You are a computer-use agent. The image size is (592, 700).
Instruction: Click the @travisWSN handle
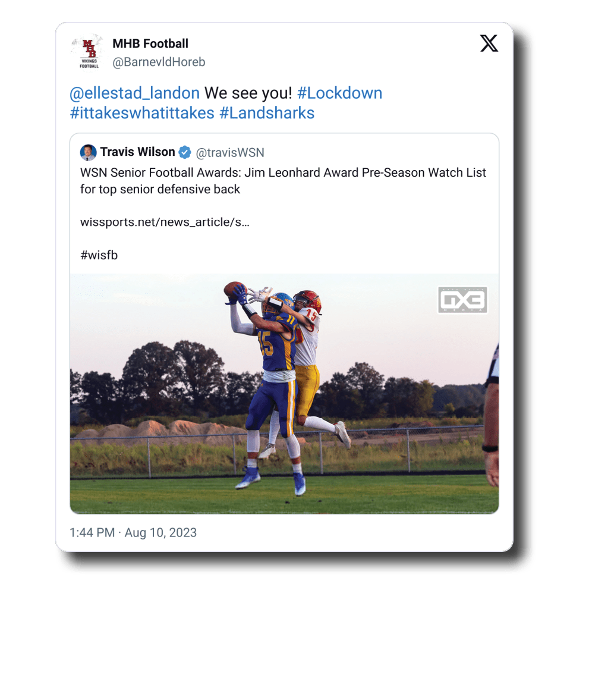coord(230,153)
